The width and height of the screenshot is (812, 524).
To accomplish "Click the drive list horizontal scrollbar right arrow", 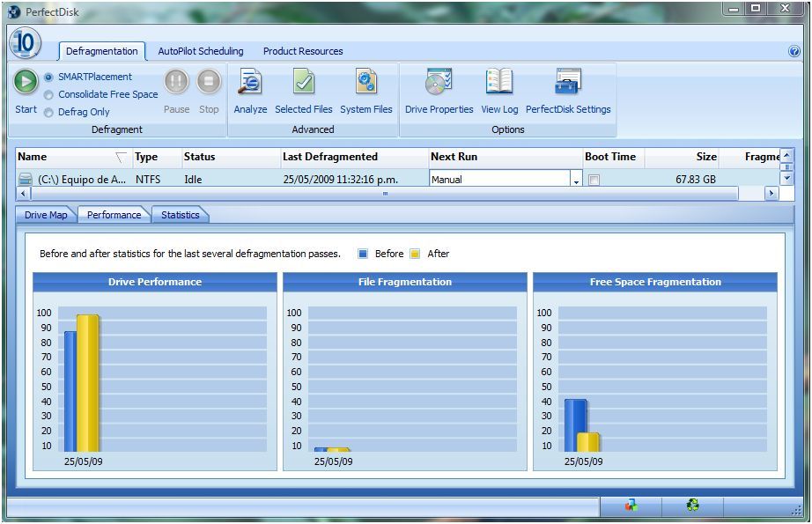I will pyautogui.click(x=771, y=194).
